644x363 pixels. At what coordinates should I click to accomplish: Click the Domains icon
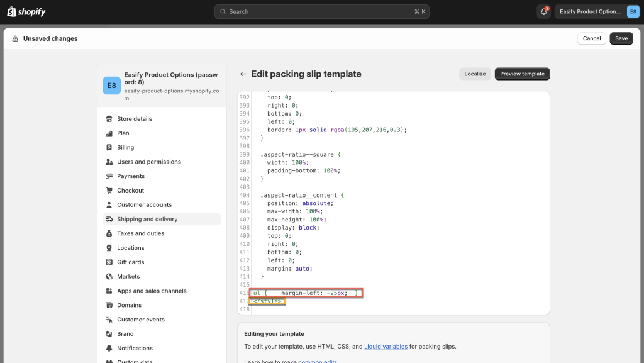(109, 306)
